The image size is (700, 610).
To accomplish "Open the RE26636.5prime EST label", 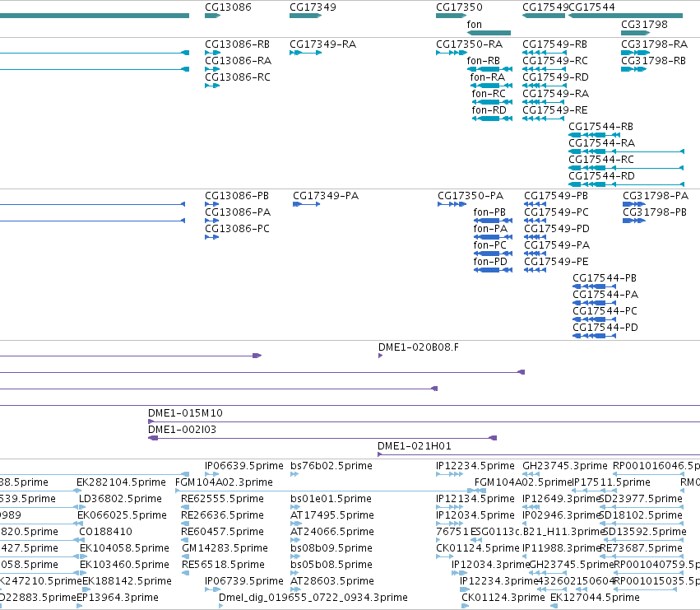I will coord(222,515).
